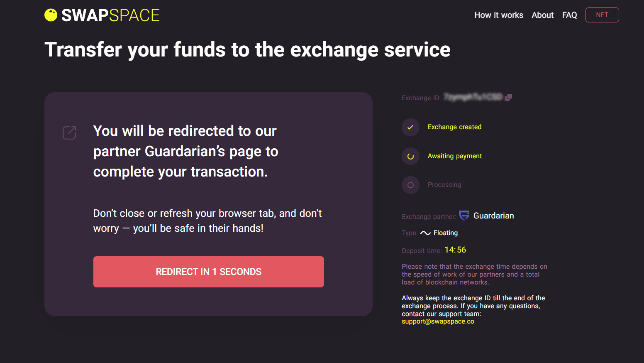This screenshot has height=363, width=644.
Task: Open the About menu item
Action: point(543,15)
